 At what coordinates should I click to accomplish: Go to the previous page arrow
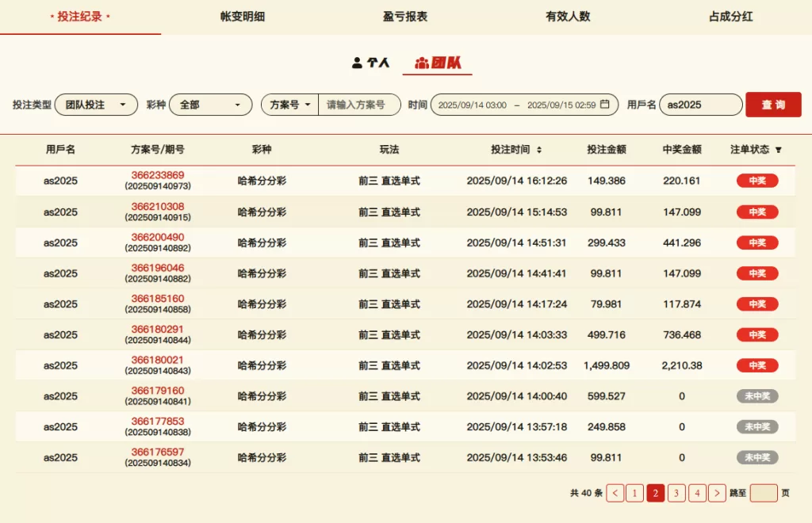pyautogui.click(x=615, y=493)
